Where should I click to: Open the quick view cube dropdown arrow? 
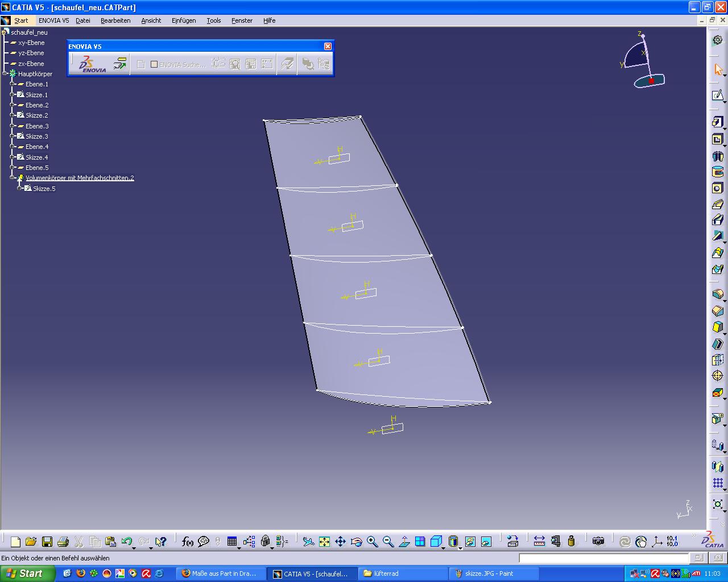pos(444,548)
